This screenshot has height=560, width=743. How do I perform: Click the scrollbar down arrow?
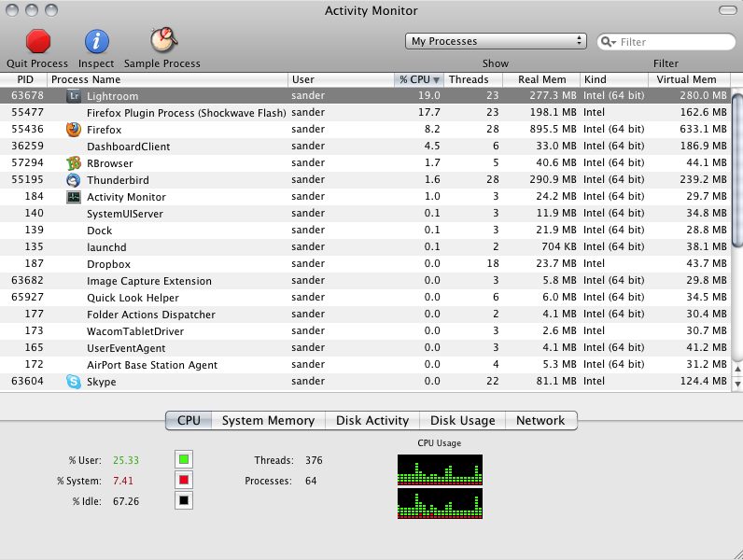[737, 384]
